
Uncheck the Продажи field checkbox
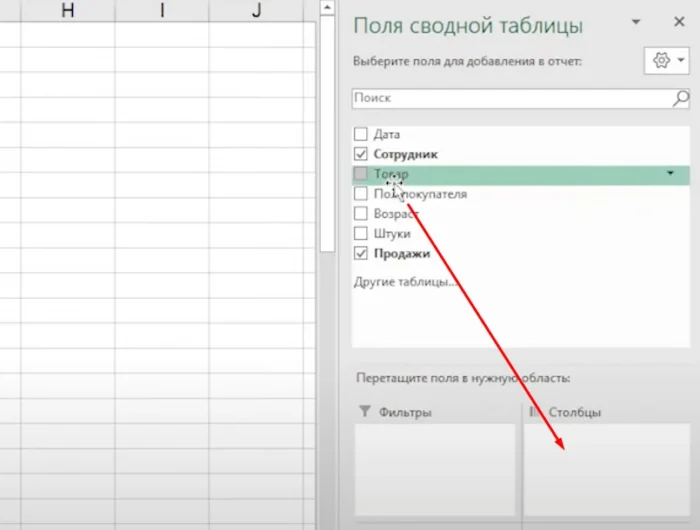pyautogui.click(x=361, y=254)
